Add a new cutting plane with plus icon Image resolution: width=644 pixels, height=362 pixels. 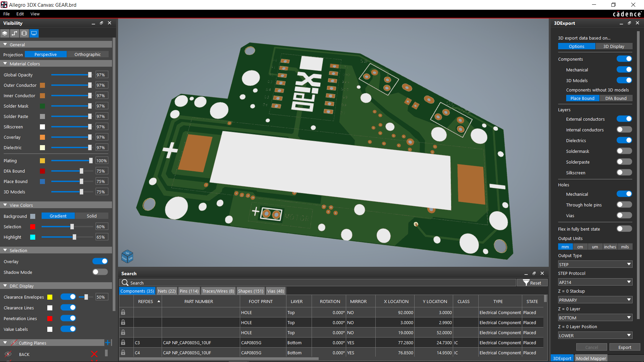(x=108, y=343)
